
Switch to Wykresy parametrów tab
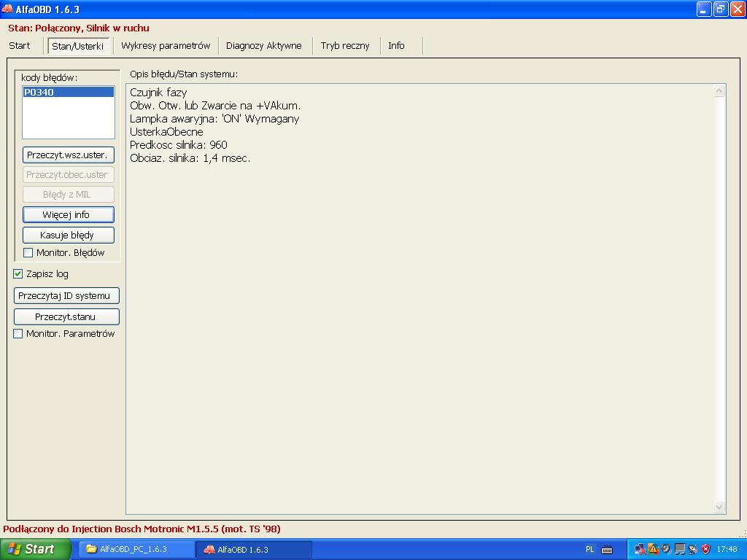[x=166, y=46]
